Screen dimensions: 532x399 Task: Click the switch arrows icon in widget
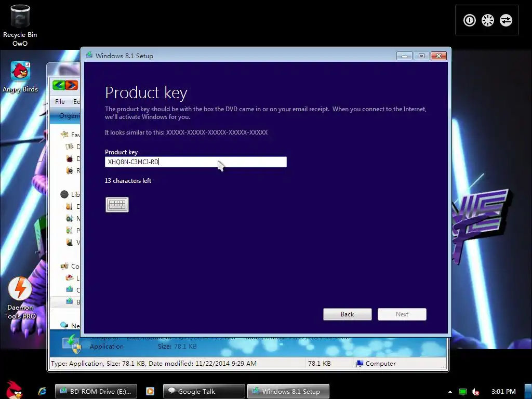pyautogui.click(x=506, y=20)
